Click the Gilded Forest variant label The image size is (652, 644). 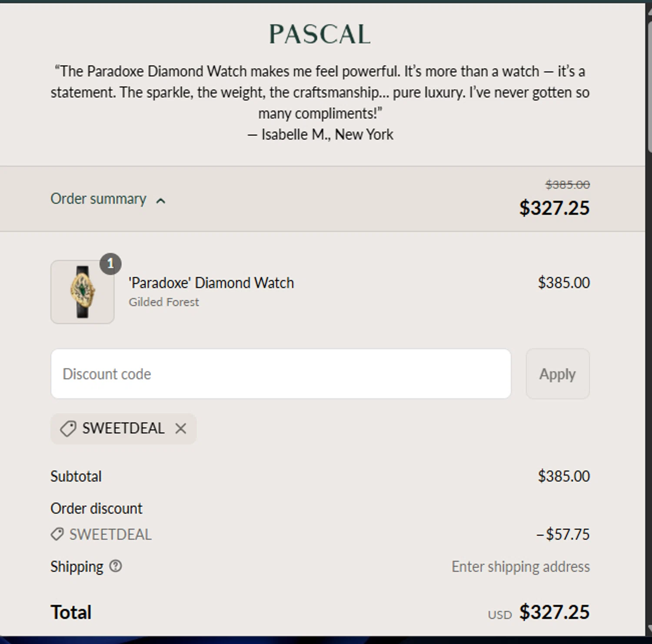[163, 302]
